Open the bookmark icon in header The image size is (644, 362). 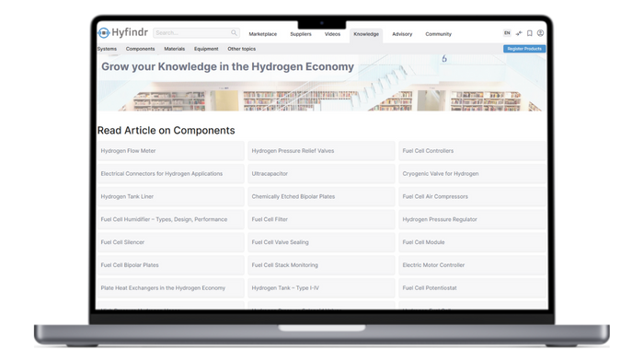pyautogui.click(x=530, y=33)
